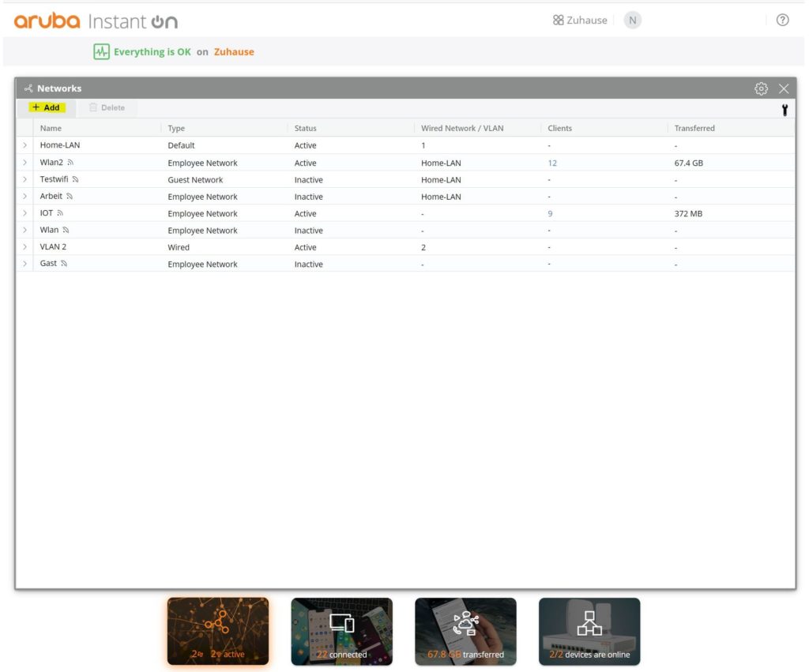Image resolution: width=809 pixels, height=672 pixels.
Task: Click the Wi-Fi icon next to Gast
Action: (64, 264)
